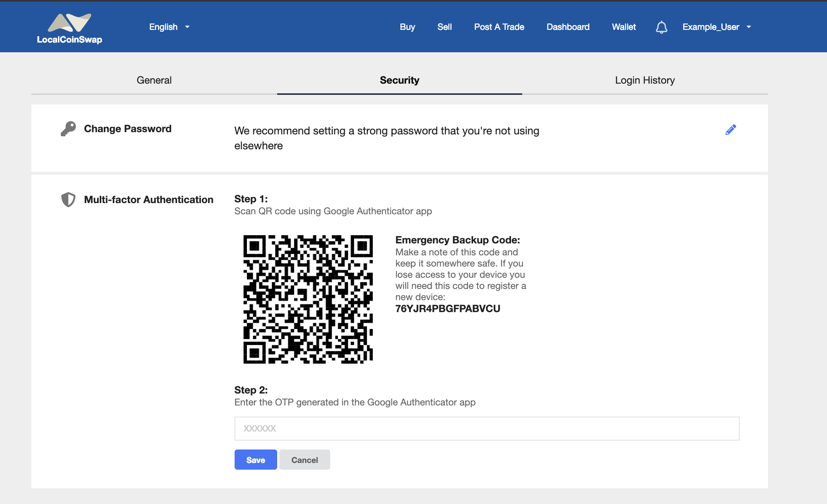Open the English language dropdown
This screenshot has height=504, width=827.
[170, 27]
